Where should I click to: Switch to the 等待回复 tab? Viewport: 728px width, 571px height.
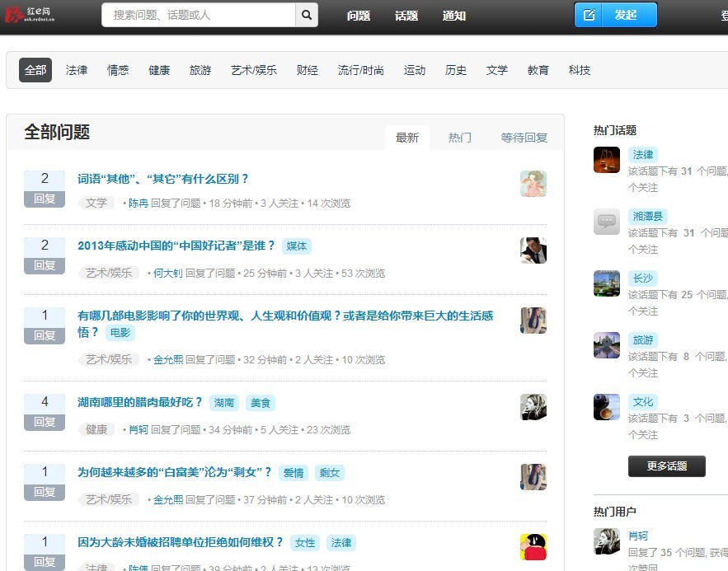pos(523,138)
